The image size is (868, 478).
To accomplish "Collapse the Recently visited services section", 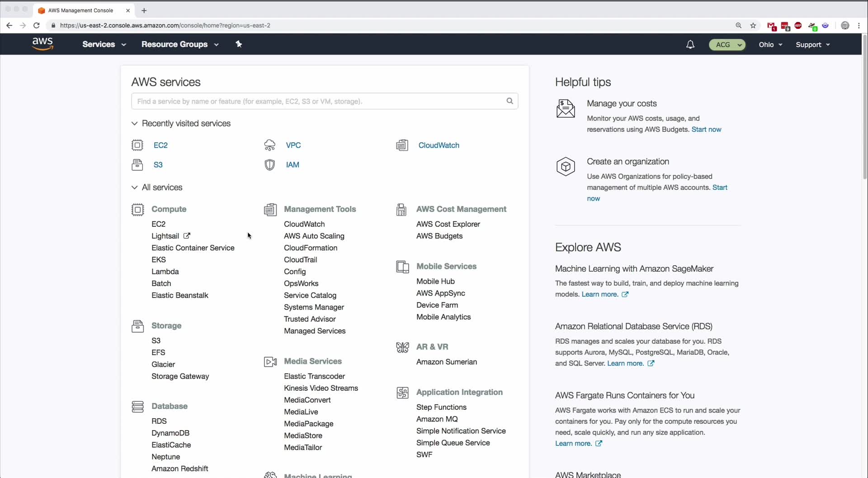I will 134,123.
